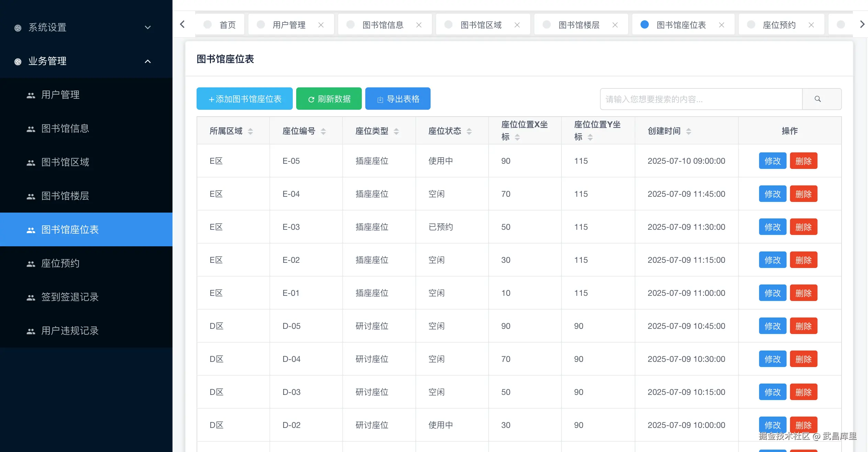
Task: Close the 图书馆楼层 tab
Action: click(615, 25)
